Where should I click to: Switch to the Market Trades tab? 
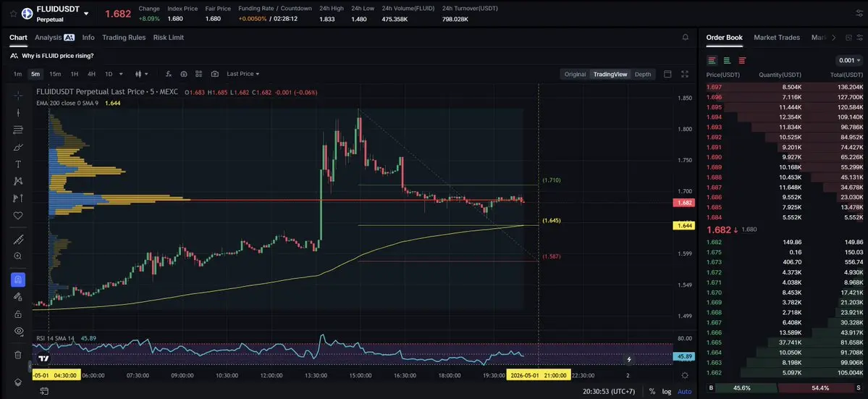click(x=777, y=38)
